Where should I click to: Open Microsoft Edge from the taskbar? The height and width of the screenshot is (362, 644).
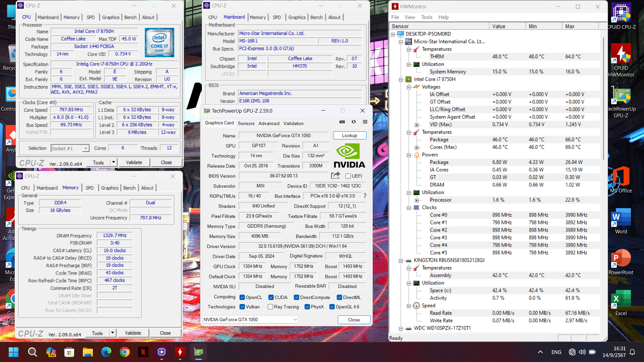click(106, 352)
